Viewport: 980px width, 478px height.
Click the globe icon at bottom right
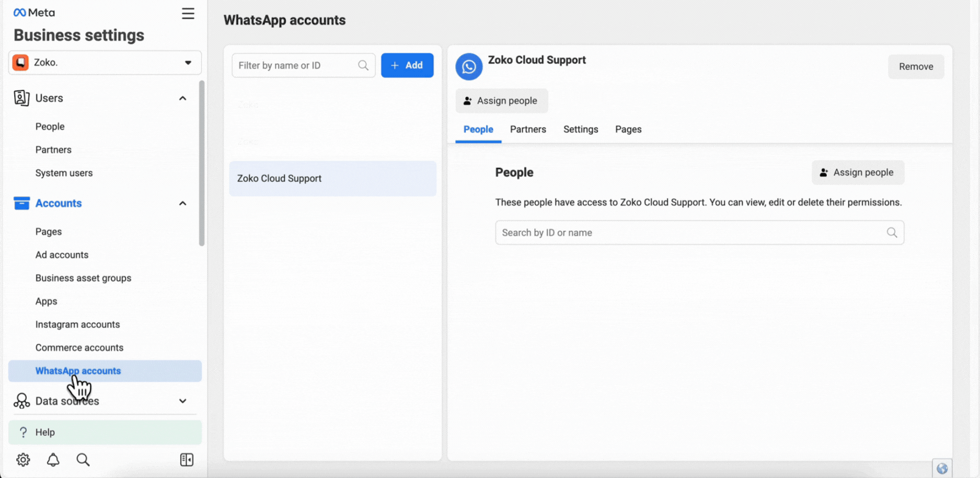942,469
